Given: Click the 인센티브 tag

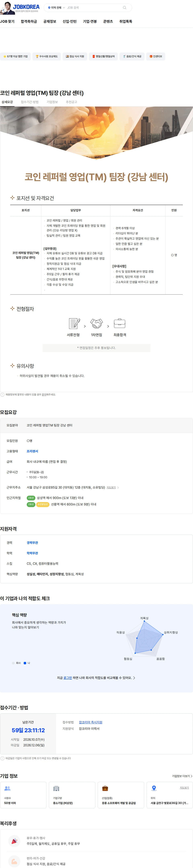Looking at the screenshot, I should pyautogui.click(x=156, y=57).
